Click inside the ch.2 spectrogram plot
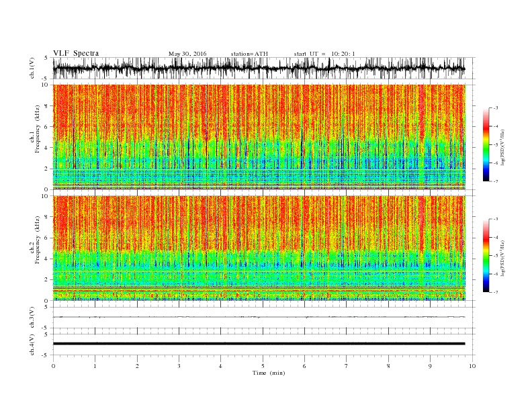The height and width of the screenshot is (411, 532). click(x=259, y=248)
